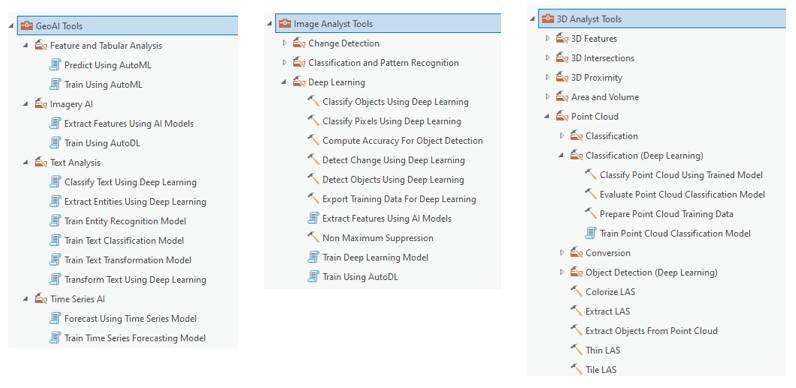Expand the 3D Proximity toolset

coord(547,78)
